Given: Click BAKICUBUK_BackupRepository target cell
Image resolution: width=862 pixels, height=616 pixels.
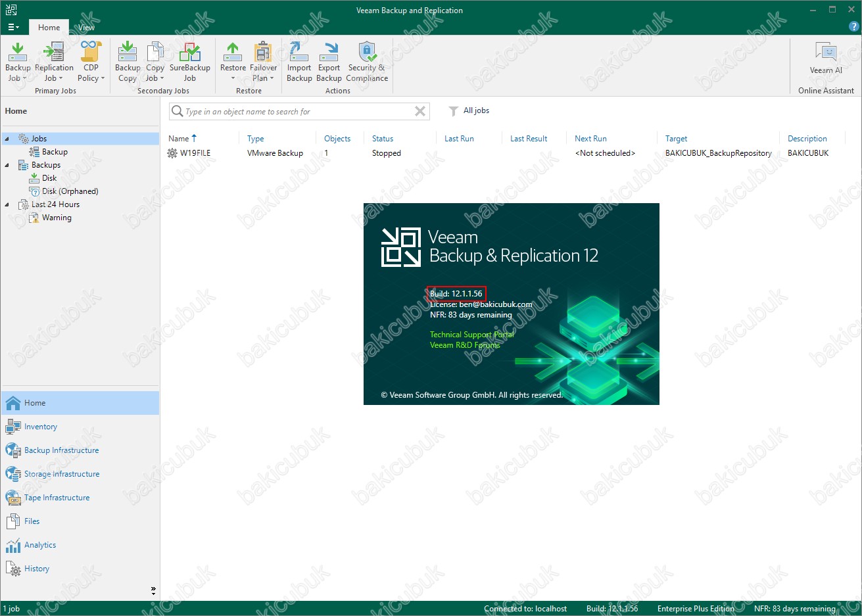Looking at the screenshot, I should 719,153.
